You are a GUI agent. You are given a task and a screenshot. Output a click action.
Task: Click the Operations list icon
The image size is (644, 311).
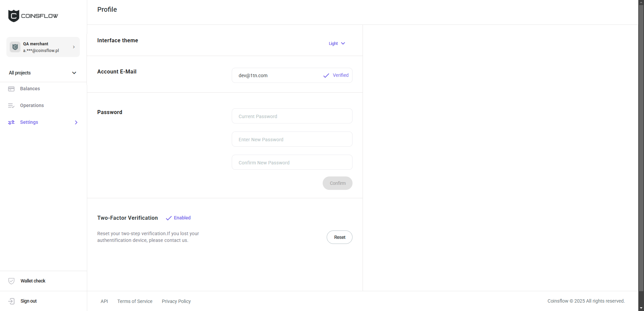point(11,106)
